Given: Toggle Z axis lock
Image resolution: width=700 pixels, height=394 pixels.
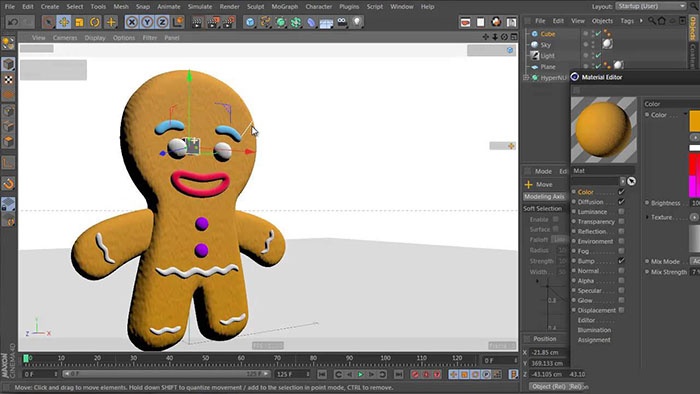Looking at the screenshot, I should (x=162, y=21).
